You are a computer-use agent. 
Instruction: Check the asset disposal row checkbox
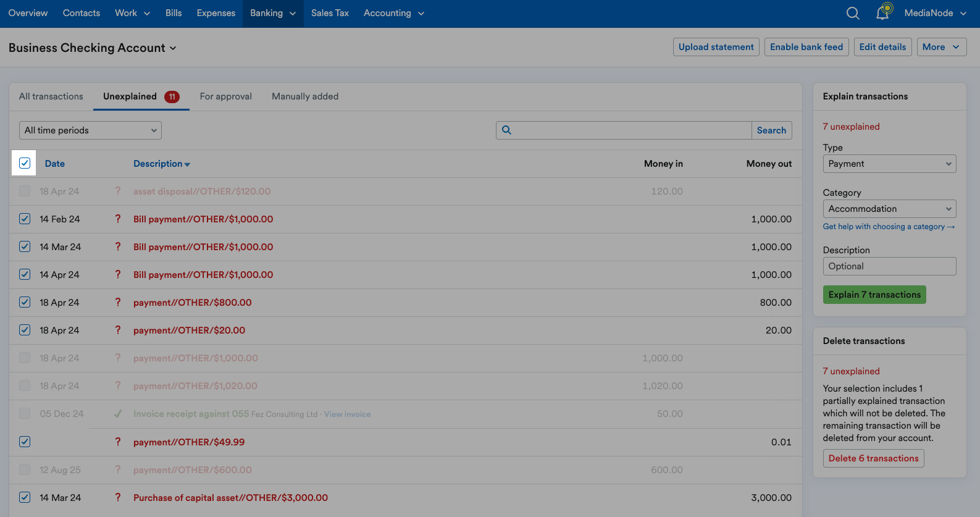pos(25,191)
